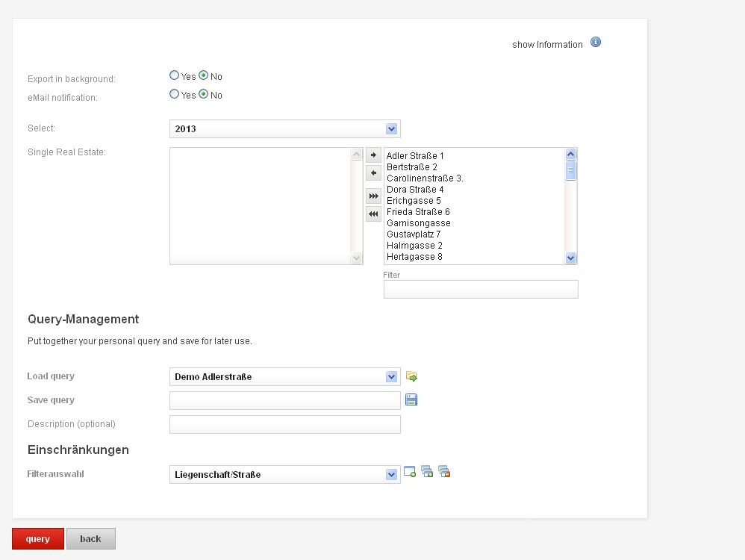Open the Filterauswahl Liegenschaft/Straße dropdown
The width and height of the screenshot is (745, 560).
pyautogui.click(x=285, y=474)
